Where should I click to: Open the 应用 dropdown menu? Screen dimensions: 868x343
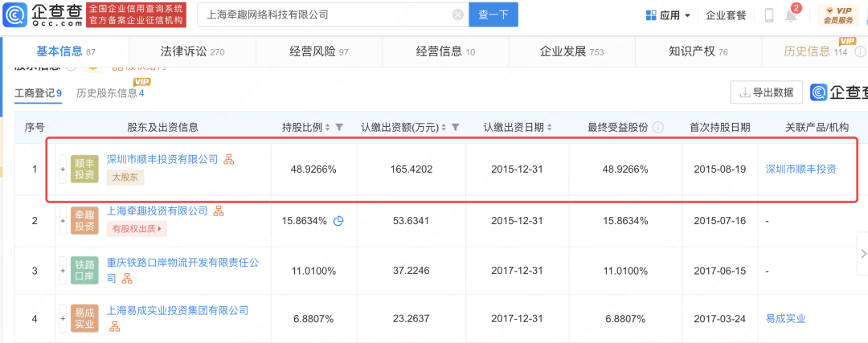pyautogui.click(x=668, y=15)
